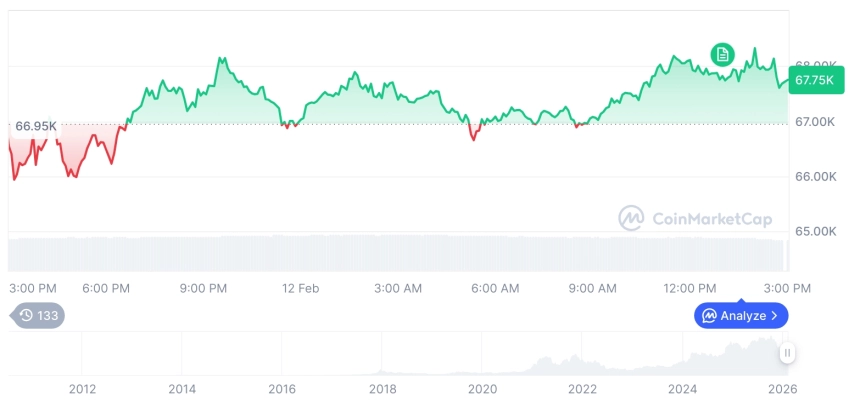
Task: Click 2022 on the overview timeline
Action: [x=582, y=388]
